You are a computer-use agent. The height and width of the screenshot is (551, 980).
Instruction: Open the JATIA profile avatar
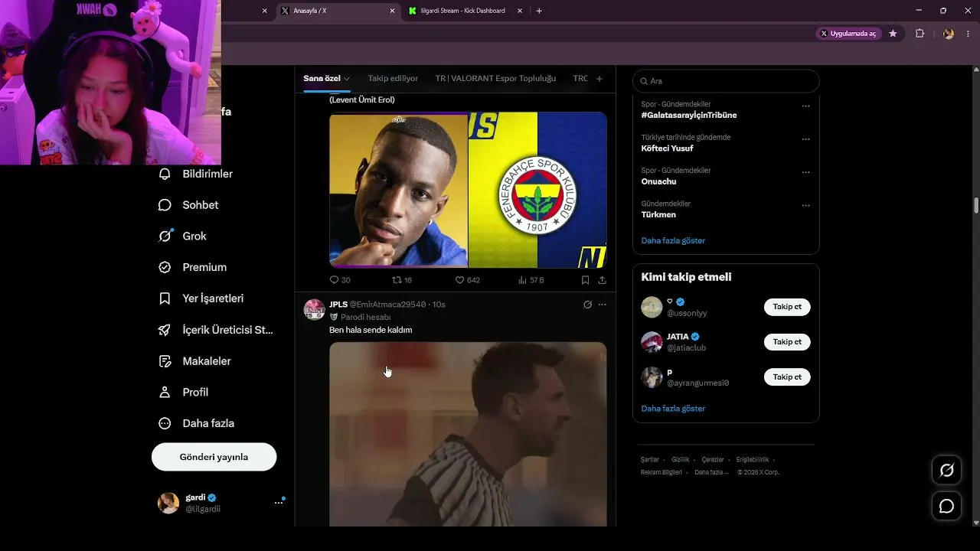(652, 342)
